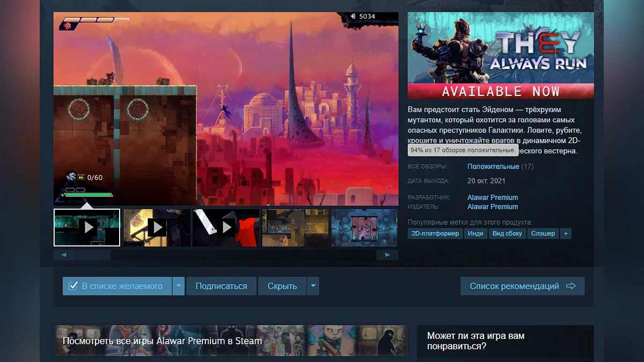Click the right arrow of thumbnail strip
Viewport: 644px width, 362px height.
tap(387, 255)
